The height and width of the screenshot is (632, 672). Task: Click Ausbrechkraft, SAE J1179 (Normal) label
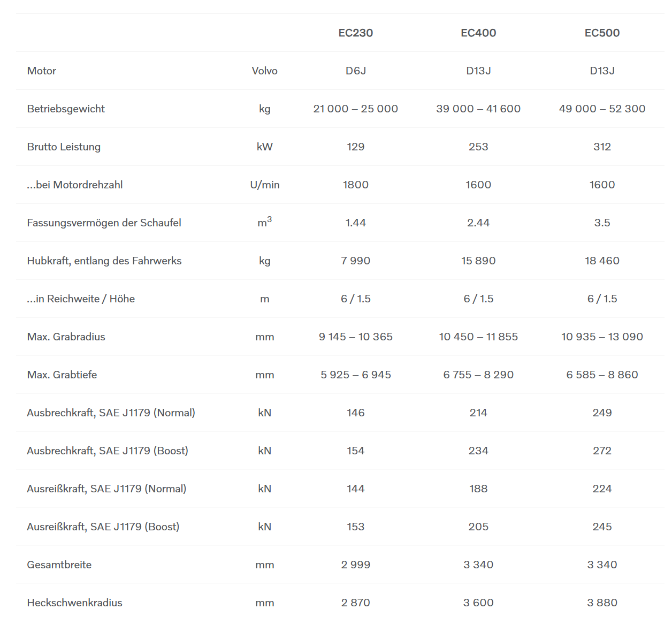coord(111,413)
